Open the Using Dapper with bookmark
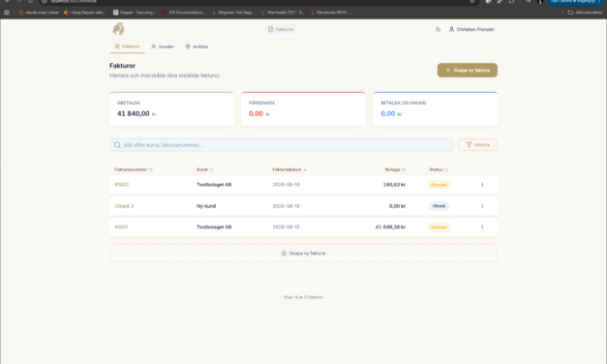The image size is (607, 364). (x=84, y=13)
